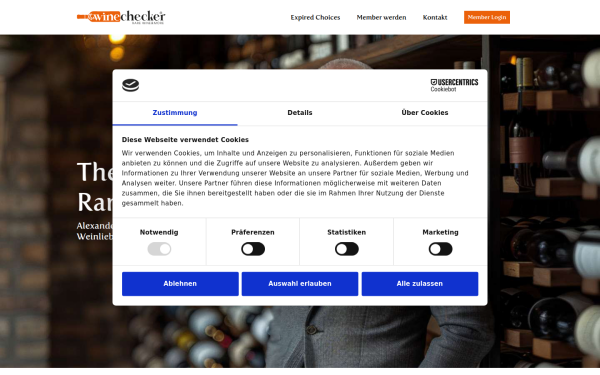The width and height of the screenshot is (600, 375).
Task: Enable the Präferenzen cookies toggle
Action: click(x=253, y=249)
